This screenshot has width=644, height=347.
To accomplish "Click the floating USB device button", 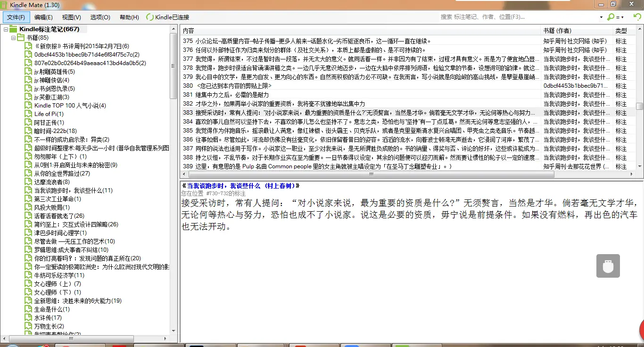I will [608, 266].
